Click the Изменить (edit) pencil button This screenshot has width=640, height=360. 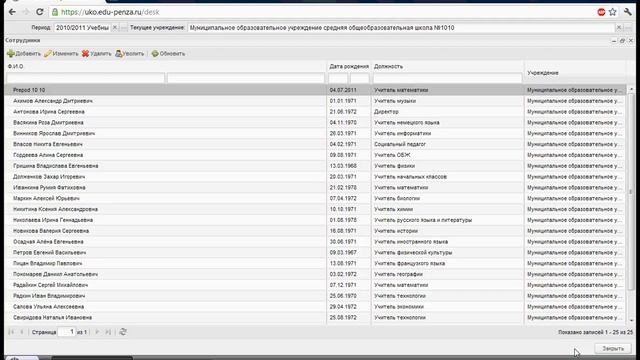point(61,53)
